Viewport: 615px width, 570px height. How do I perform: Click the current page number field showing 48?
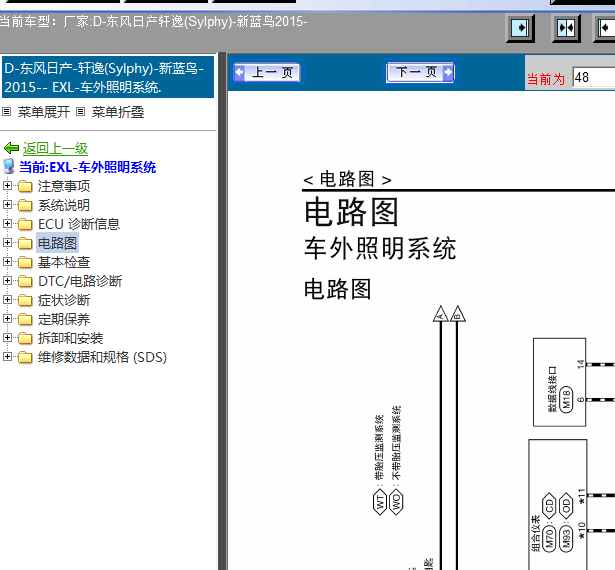pyautogui.click(x=593, y=78)
